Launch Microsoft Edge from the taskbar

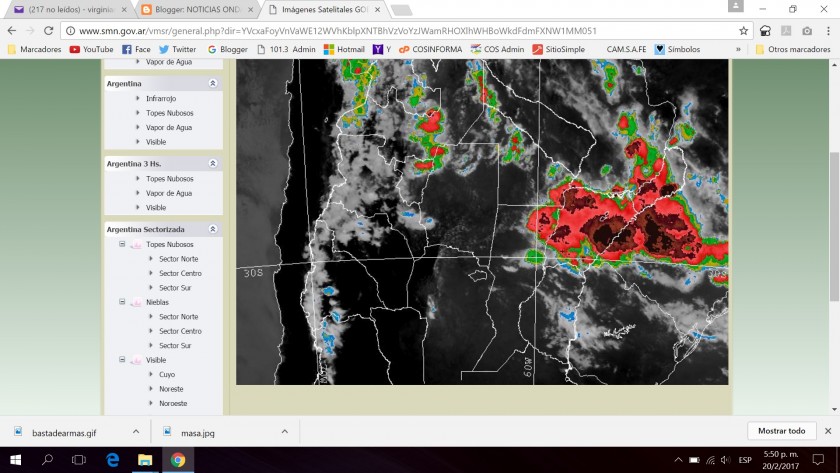click(x=112, y=460)
